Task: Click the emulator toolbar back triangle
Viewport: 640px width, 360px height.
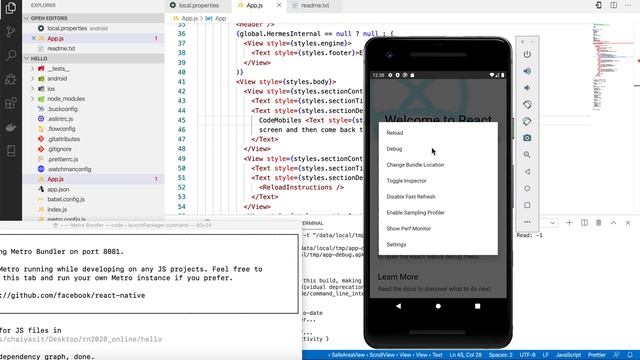Action: tap(527, 171)
